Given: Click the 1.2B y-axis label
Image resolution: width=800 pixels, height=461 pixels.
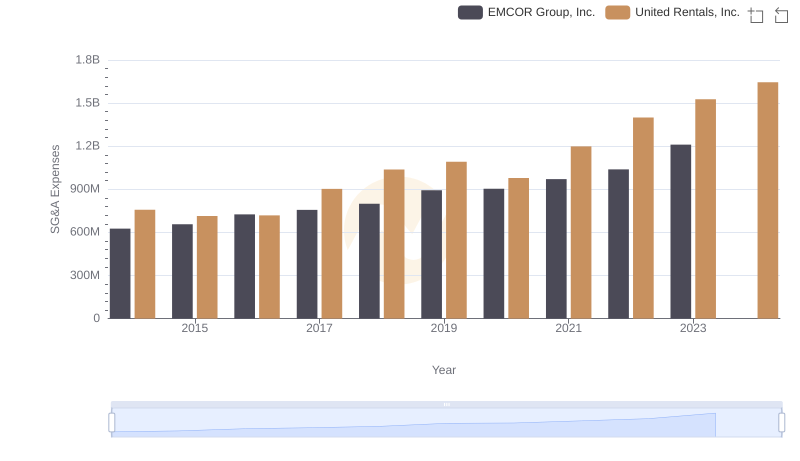Looking at the screenshot, I should pyautogui.click(x=88, y=146).
